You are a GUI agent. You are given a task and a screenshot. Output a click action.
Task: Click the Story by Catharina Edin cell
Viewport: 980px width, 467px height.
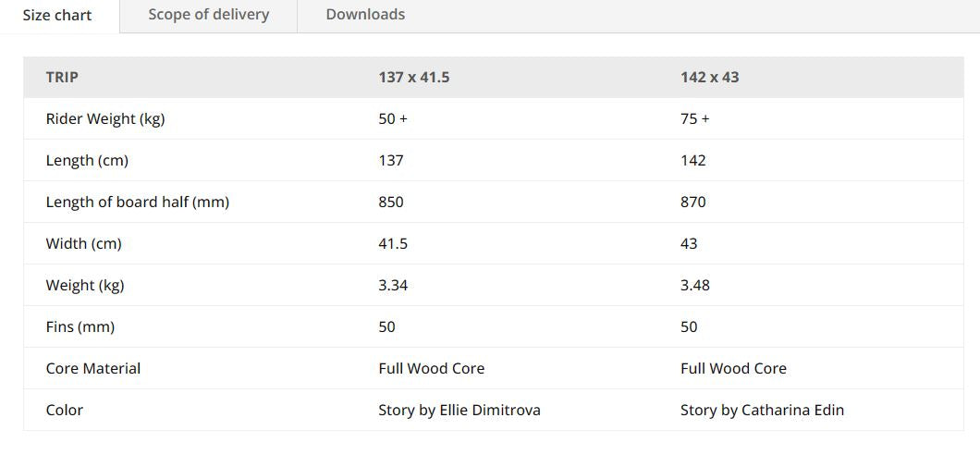762,411
